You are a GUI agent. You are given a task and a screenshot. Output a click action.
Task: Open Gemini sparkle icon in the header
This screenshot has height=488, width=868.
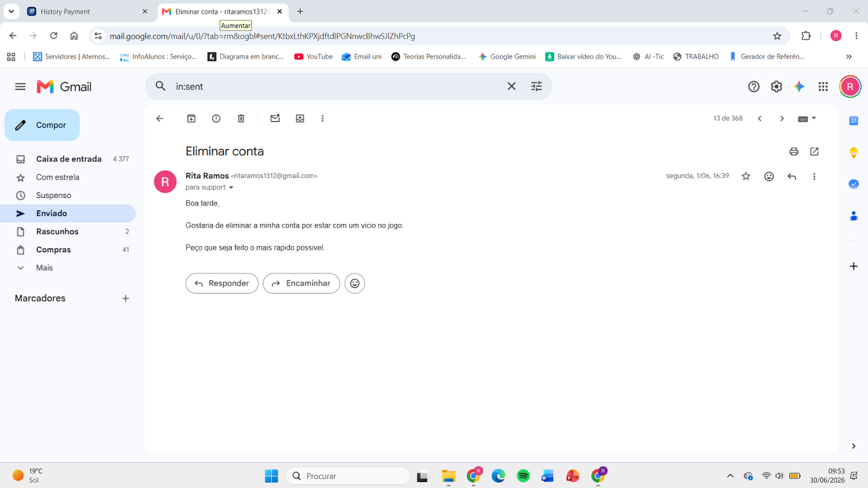coord(799,87)
